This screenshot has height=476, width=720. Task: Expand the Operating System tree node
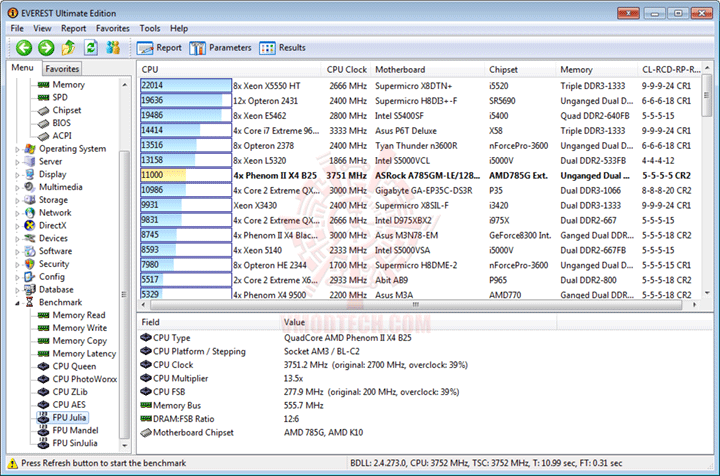point(17,149)
